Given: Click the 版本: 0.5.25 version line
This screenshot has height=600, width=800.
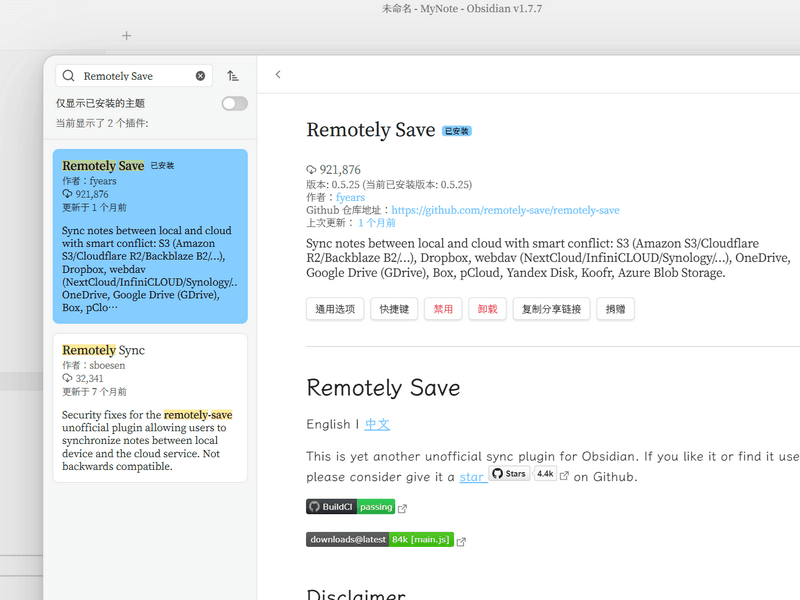Looking at the screenshot, I should (389, 185).
